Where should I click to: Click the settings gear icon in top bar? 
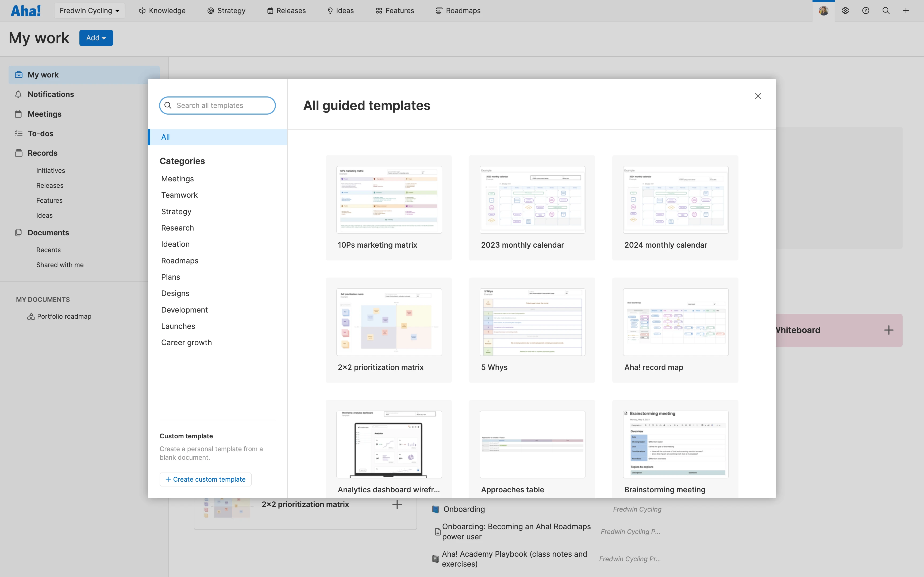[x=845, y=11]
